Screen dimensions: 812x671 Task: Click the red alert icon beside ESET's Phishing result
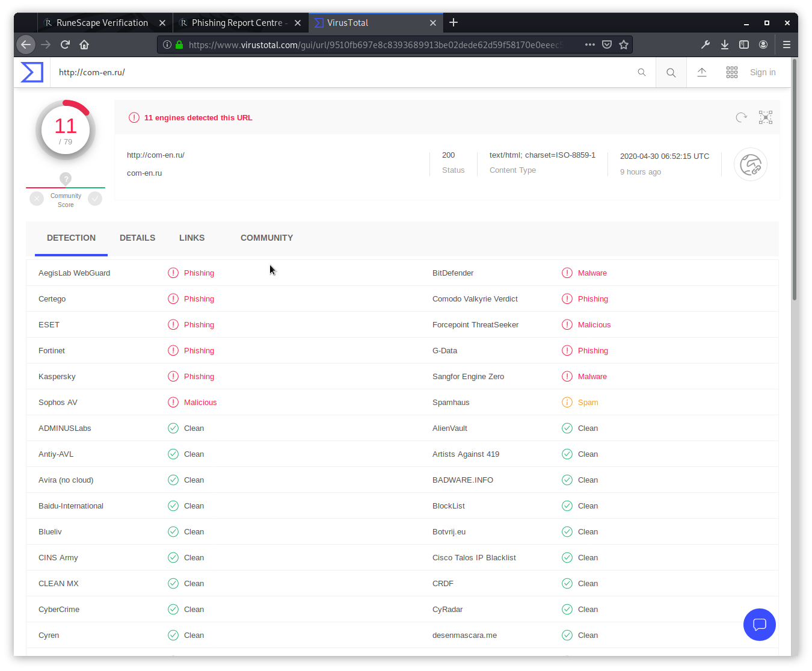tap(173, 325)
